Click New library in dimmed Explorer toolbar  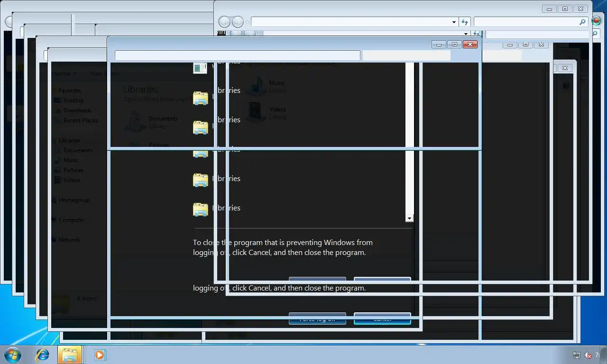point(105,73)
